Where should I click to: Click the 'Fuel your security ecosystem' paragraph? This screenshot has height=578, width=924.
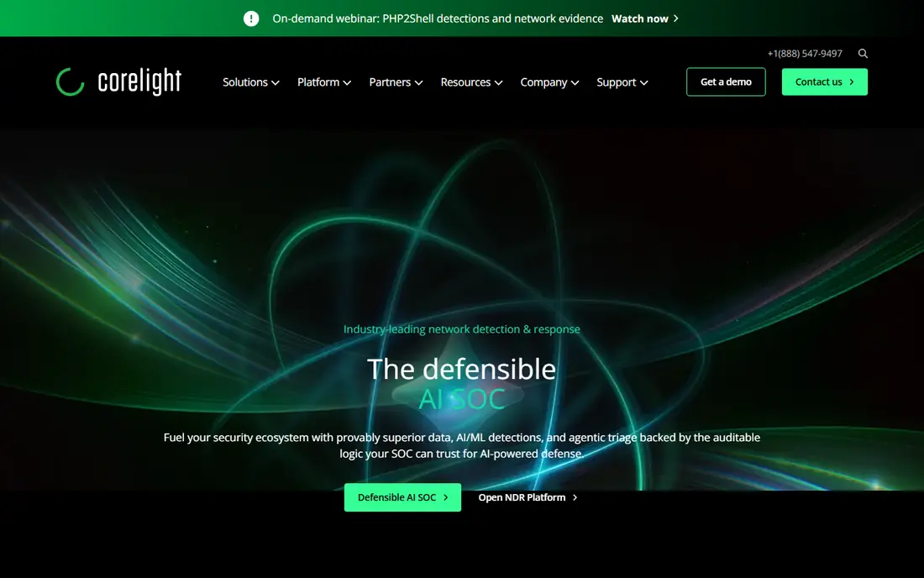click(x=461, y=445)
